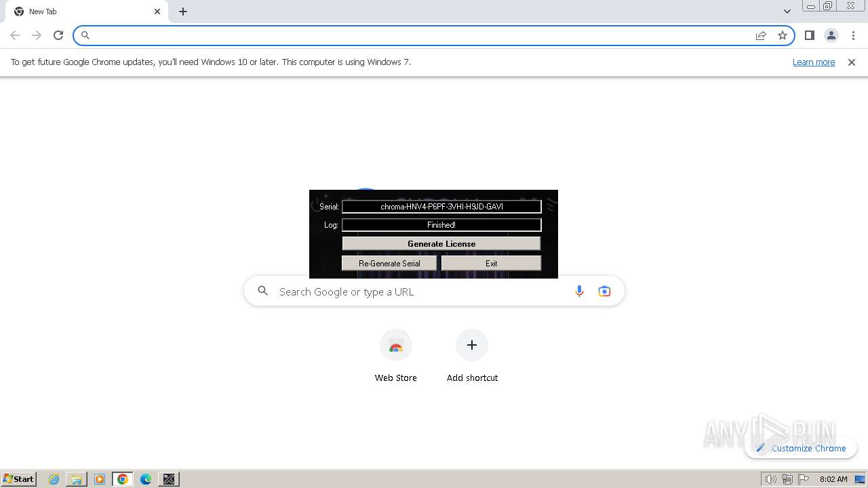Switch to Chrome taskbar icon
Screen dimensions: 868x488
click(123, 479)
